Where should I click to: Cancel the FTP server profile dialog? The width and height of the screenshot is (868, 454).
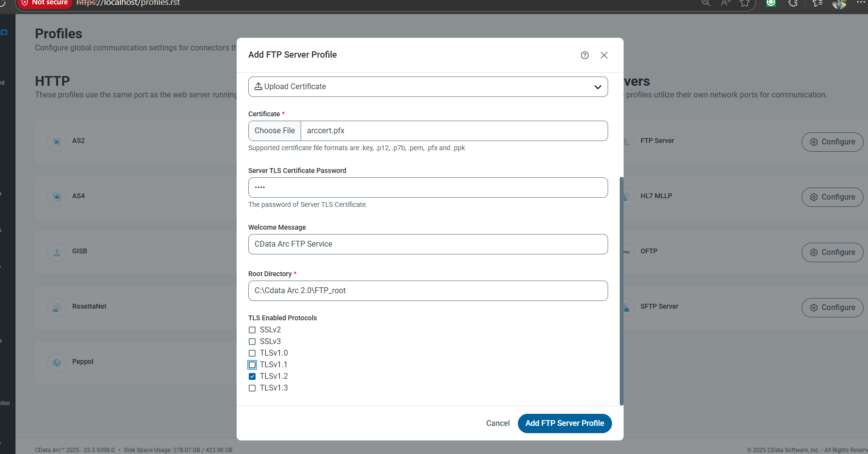(498, 423)
